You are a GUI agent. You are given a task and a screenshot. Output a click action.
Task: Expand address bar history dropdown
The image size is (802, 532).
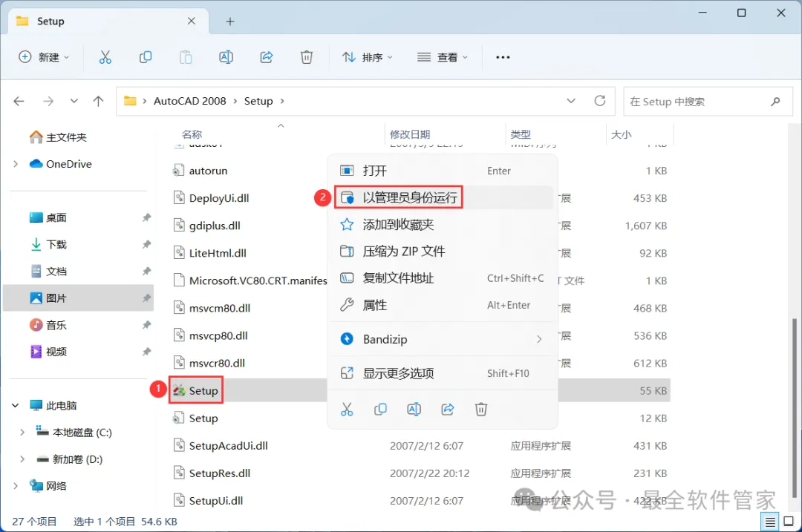(x=571, y=101)
